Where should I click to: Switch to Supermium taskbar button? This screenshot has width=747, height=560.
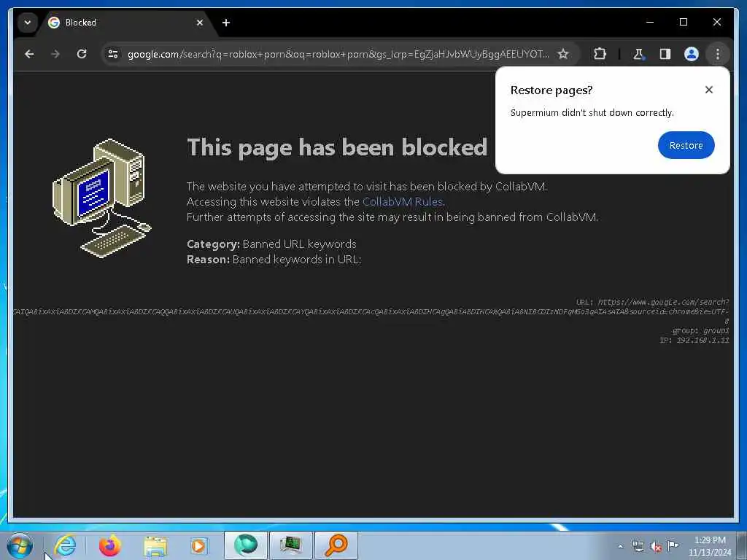(x=246, y=545)
